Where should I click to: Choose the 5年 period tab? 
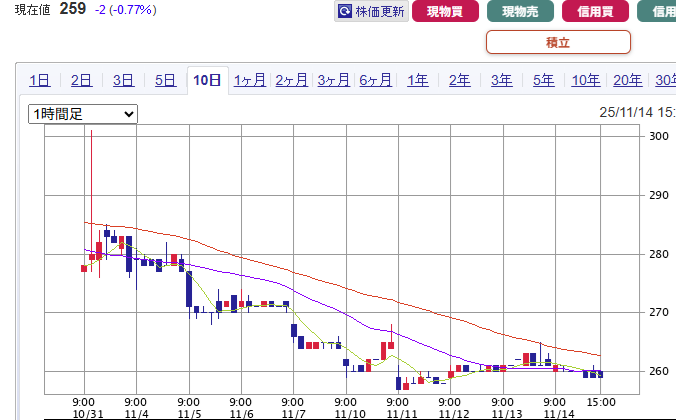point(544,81)
